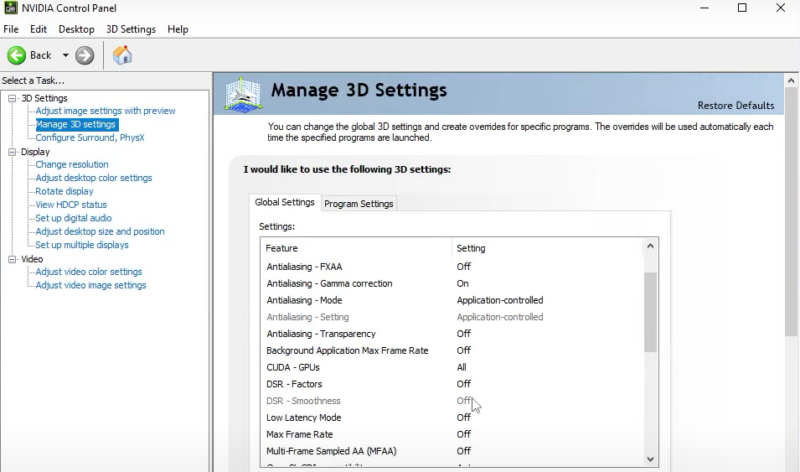The height and width of the screenshot is (472, 800).
Task: Open Rotate display page
Action: (64, 191)
